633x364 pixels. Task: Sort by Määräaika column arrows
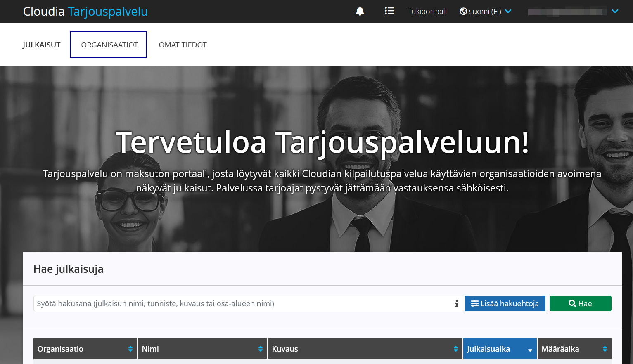[x=605, y=349]
